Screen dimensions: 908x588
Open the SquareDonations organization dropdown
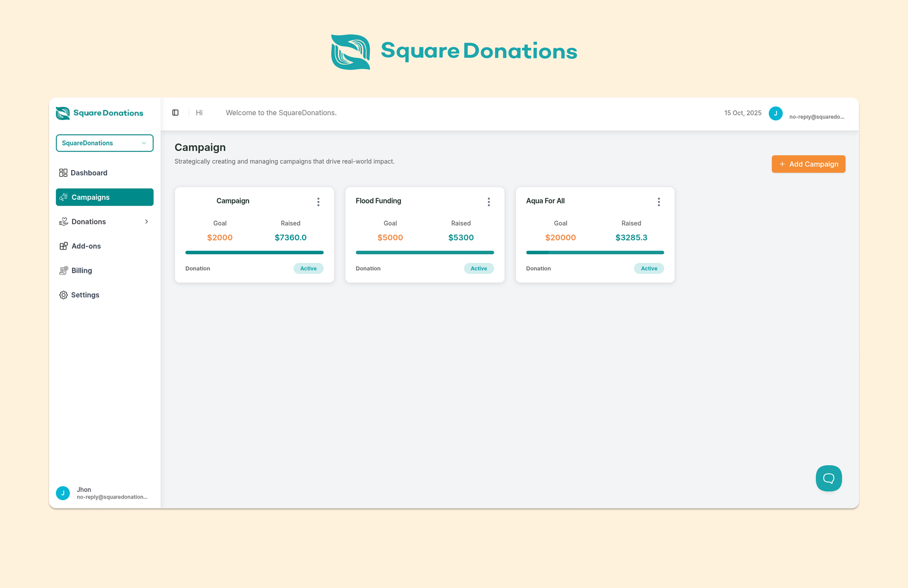pyautogui.click(x=105, y=143)
